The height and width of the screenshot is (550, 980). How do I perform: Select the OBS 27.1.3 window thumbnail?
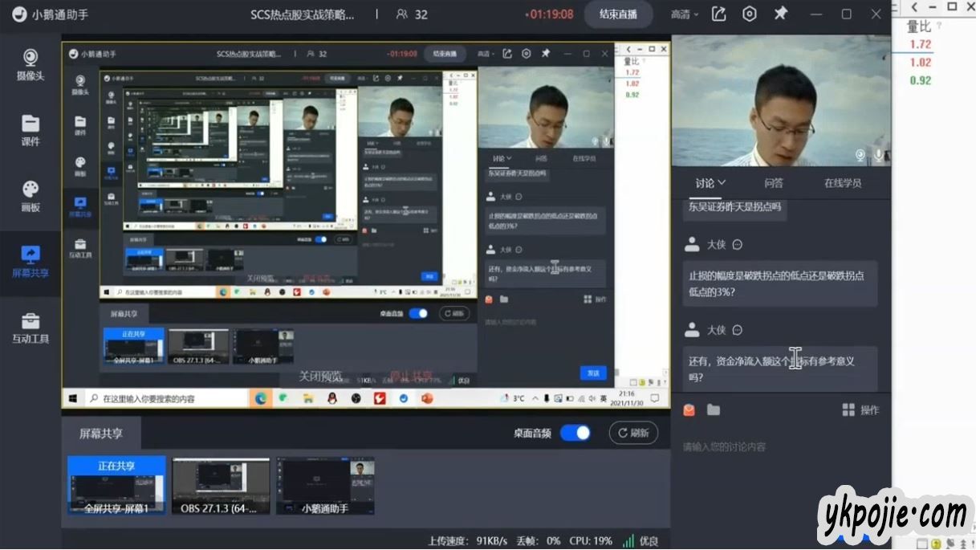click(221, 486)
